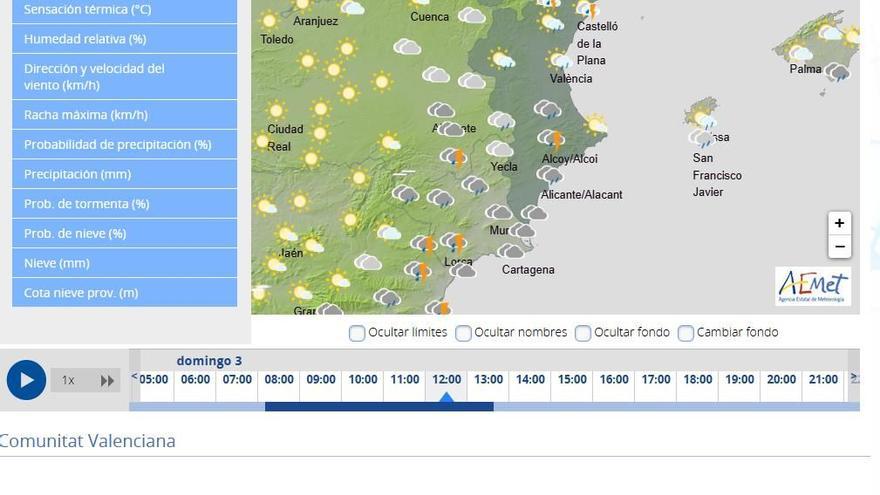Select Precipitación (mm) layer
Screen dimensions: 880x495
click(125, 174)
